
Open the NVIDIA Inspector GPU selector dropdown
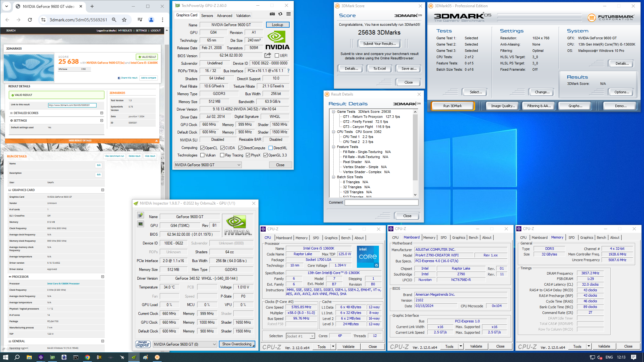185,344
